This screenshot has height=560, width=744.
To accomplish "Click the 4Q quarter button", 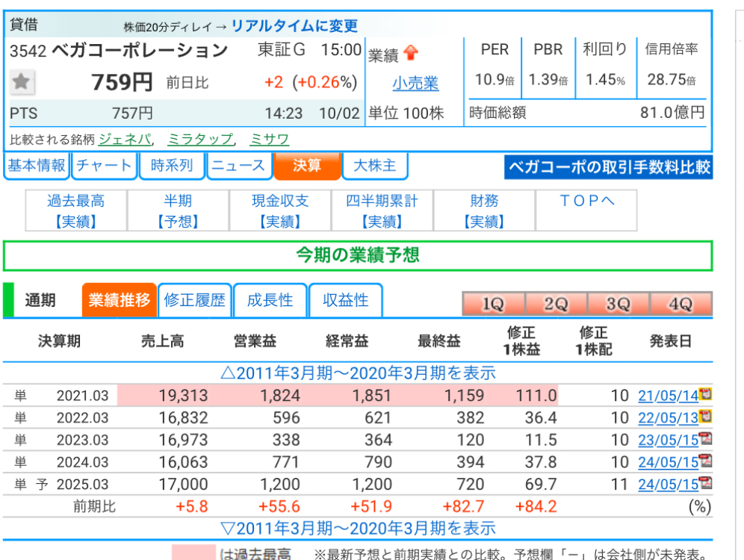I will (x=681, y=303).
